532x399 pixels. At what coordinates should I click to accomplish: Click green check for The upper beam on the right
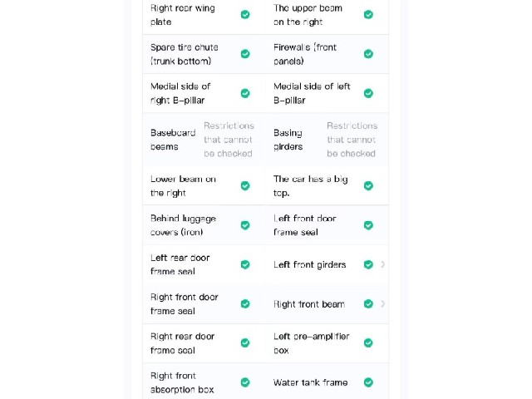click(368, 15)
